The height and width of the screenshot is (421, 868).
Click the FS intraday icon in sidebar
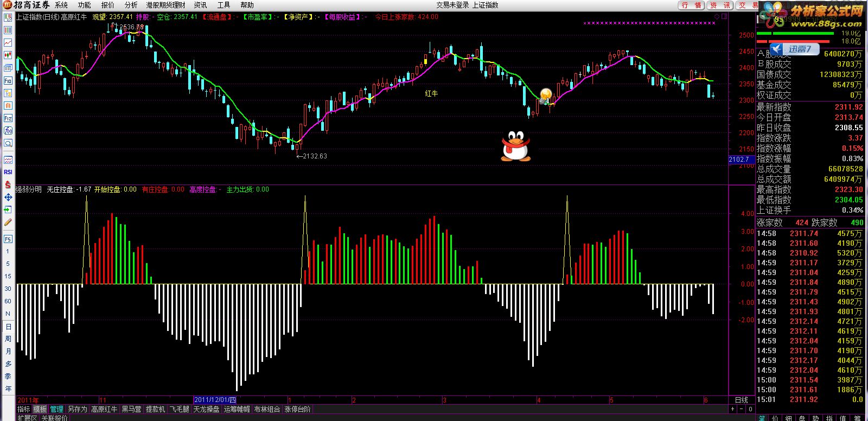tap(8, 239)
